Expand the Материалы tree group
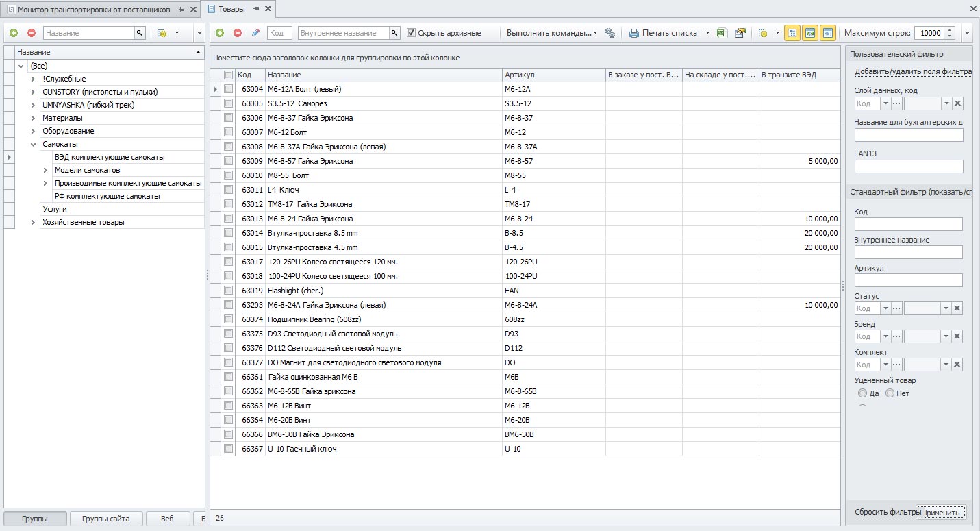Viewport: 980px width, 531px height. [x=33, y=118]
